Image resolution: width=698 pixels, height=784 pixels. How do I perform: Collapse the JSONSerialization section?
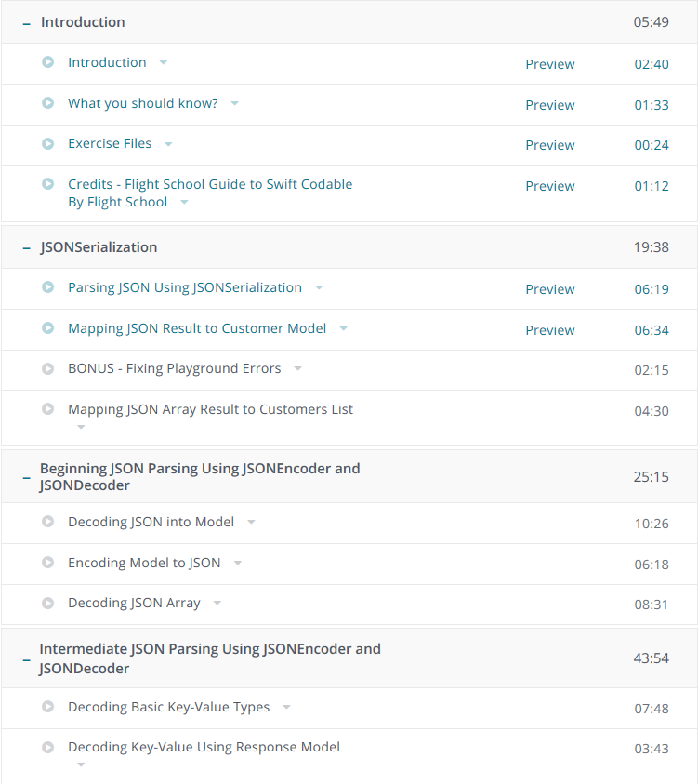click(x=26, y=248)
